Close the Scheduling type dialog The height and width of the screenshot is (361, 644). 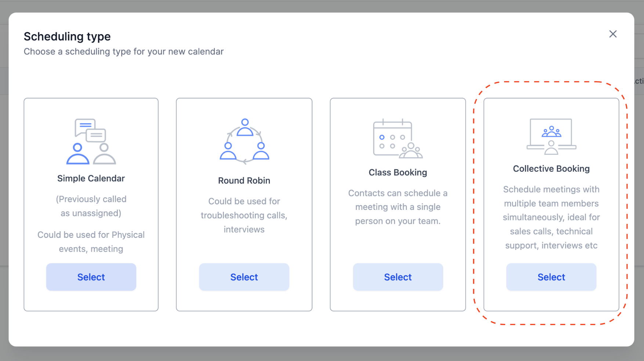click(613, 34)
